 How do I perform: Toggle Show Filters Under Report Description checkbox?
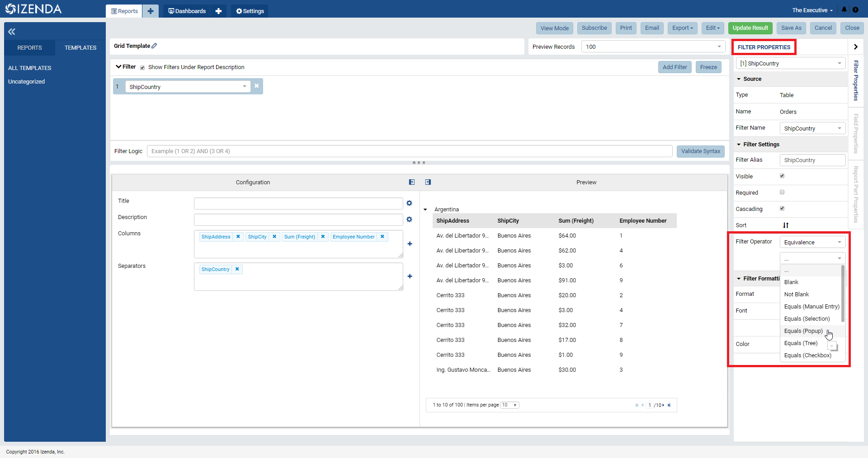(x=142, y=68)
